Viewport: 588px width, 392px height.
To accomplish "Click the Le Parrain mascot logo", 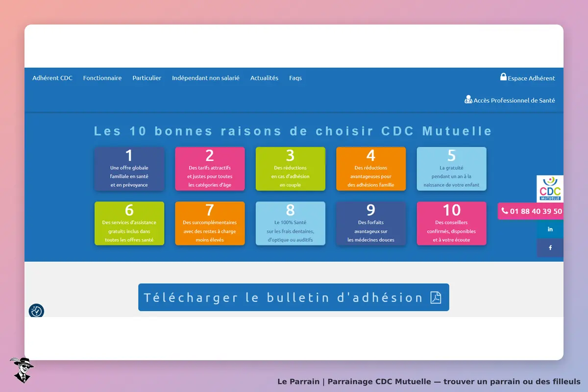I will 22,370.
